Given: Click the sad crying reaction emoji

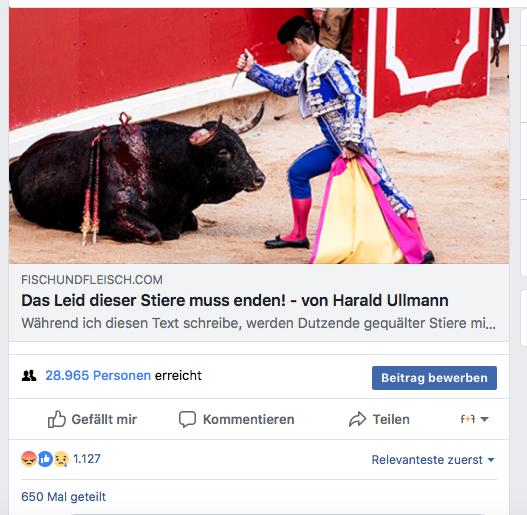Looking at the screenshot, I should coord(61,459).
